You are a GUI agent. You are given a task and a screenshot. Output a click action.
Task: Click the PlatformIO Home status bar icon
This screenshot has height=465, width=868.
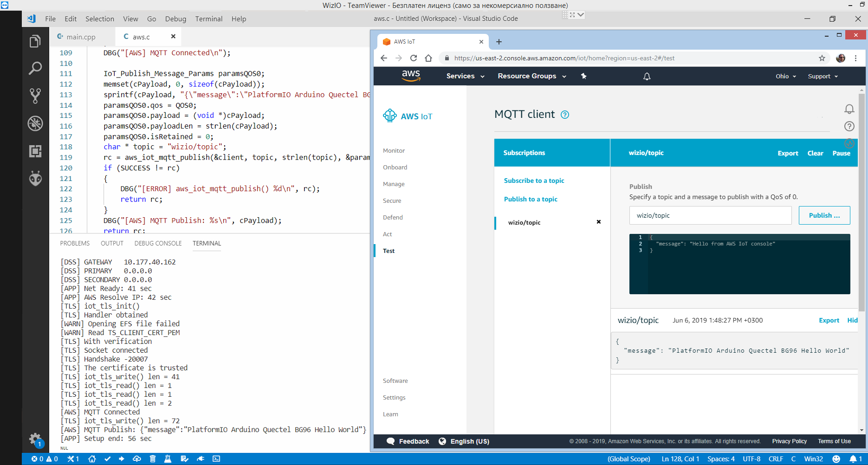coord(92,459)
